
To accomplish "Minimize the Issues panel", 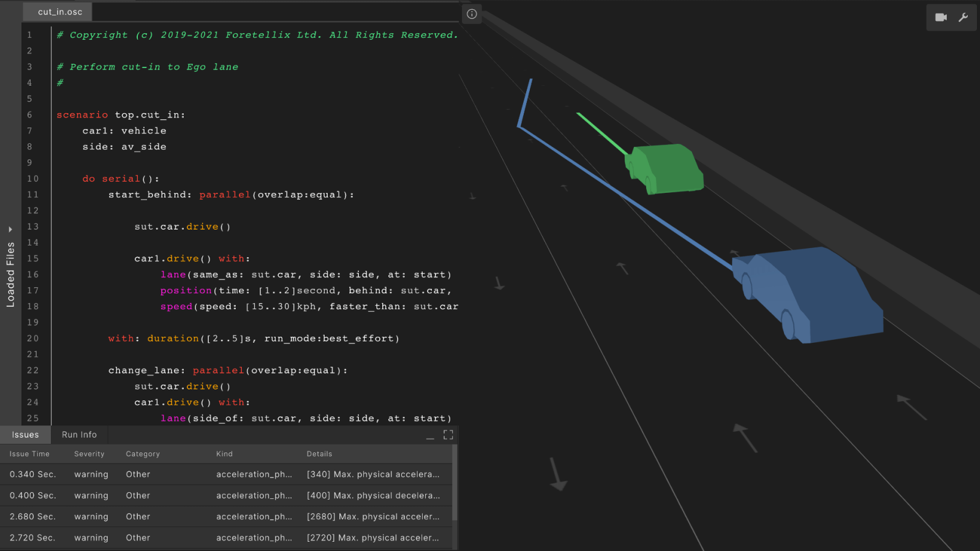I will [x=430, y=435].
